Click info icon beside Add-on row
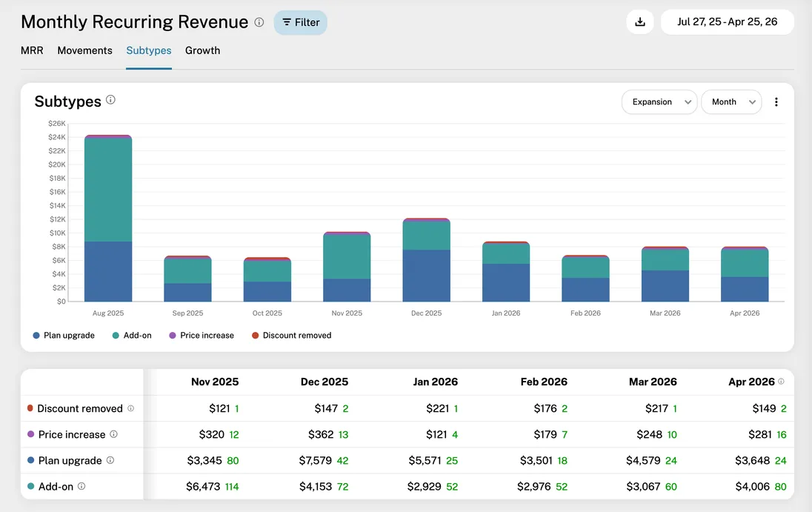The image size is (812, 512). [81, 486]
